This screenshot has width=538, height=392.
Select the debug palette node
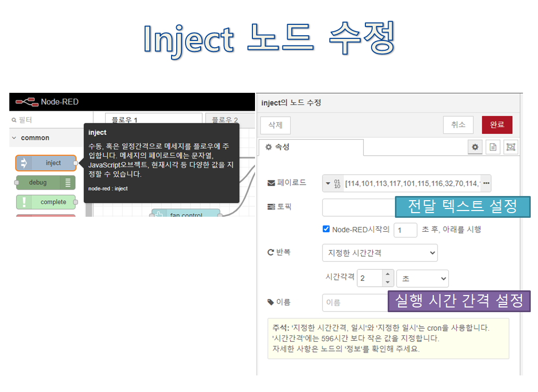tap(46, 183)
